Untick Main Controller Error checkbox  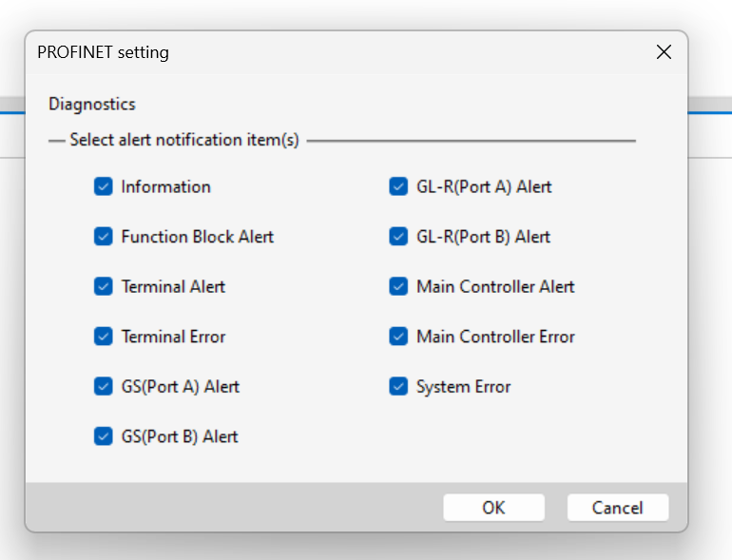pyautogui.click(x=398, y=337)
